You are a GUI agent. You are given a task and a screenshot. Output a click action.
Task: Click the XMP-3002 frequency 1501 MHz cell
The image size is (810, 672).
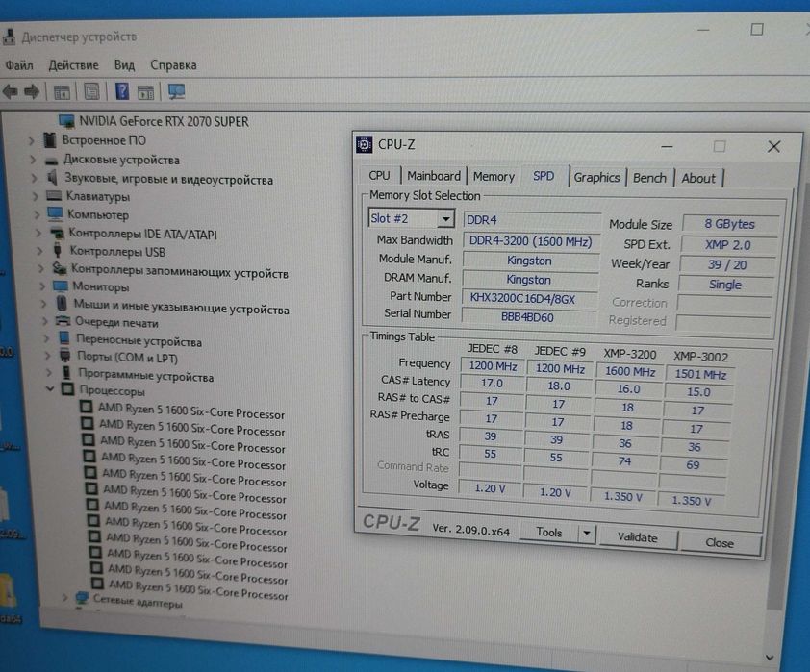click(700, 374)
